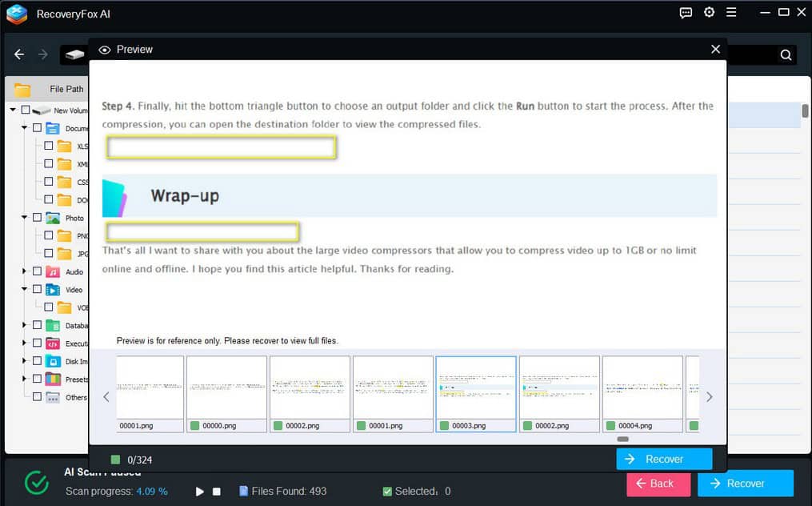Click the back arrow navigation icon
The image size is (812, 506).
[19, 54]
